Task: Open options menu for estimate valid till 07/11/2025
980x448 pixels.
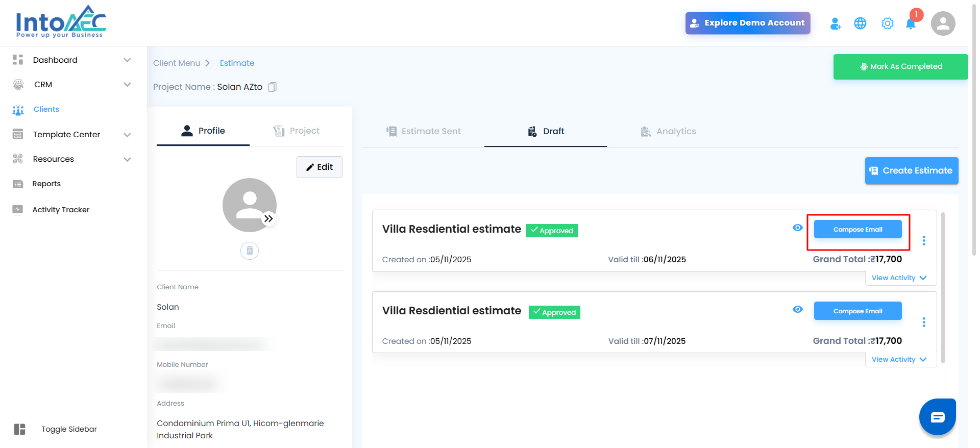Action: click(924, 322)
